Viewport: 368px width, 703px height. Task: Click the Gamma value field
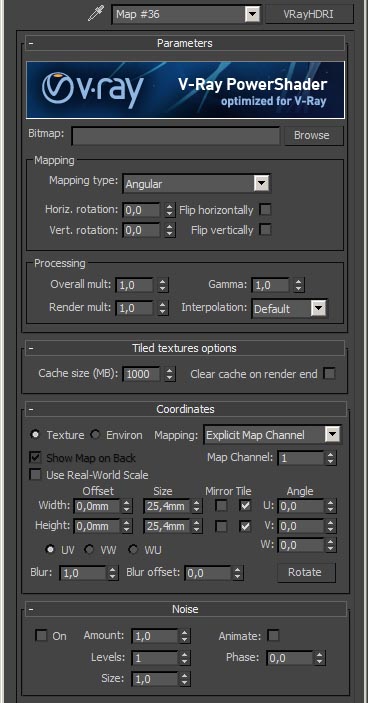[x=270, y=285]
